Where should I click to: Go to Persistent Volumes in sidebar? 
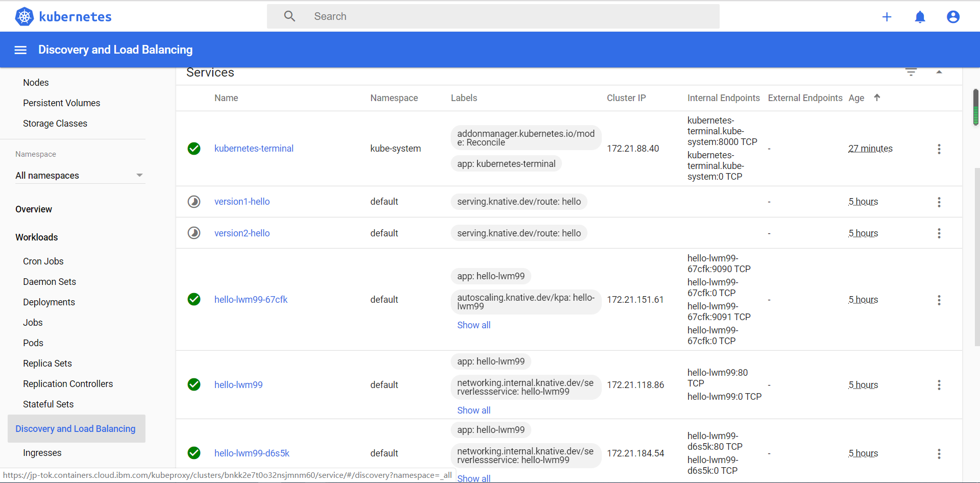point(61,103)
